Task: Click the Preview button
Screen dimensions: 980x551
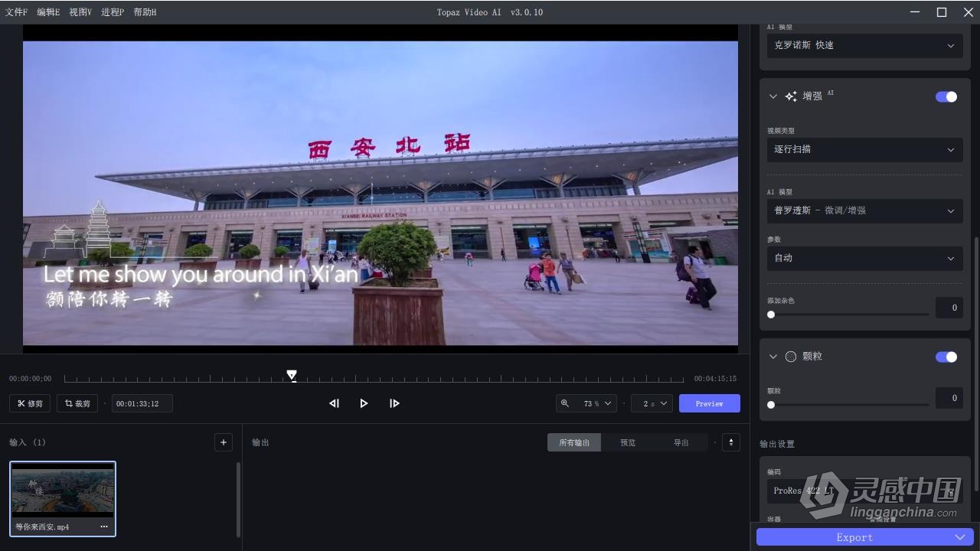Action: 709,403
